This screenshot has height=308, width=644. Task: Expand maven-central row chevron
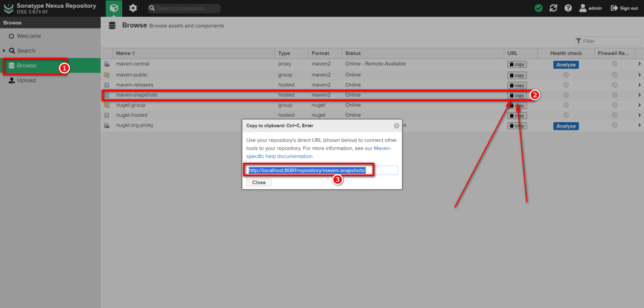click(x=639, y=64)
